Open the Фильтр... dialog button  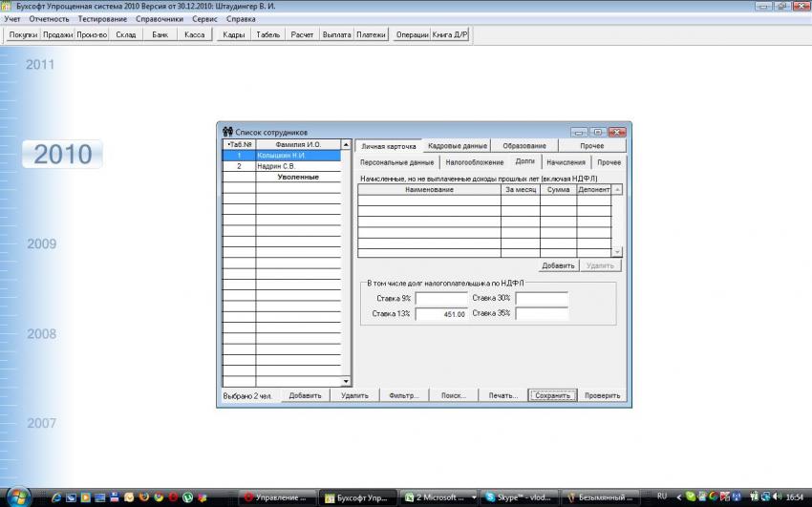tap(404, 395)
